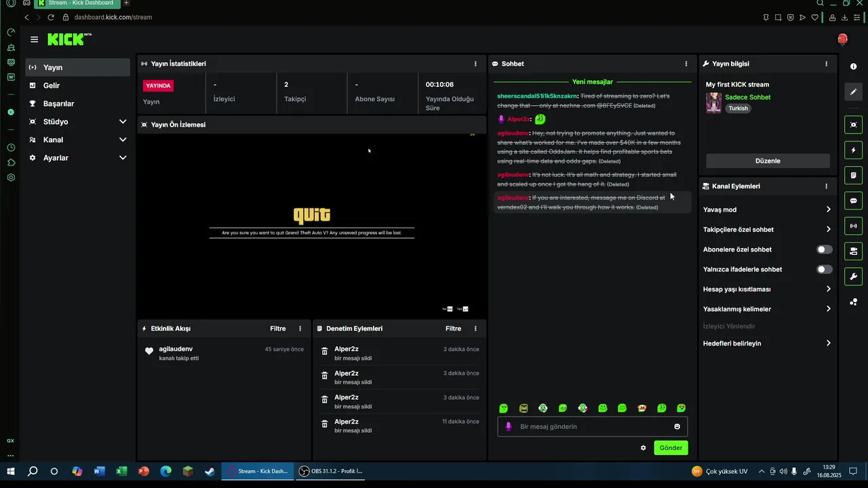Viewport: 868px width, 488px height.
Task: Toggle the channel actions widget icon in right rail
Action: (x=853, y=251)
